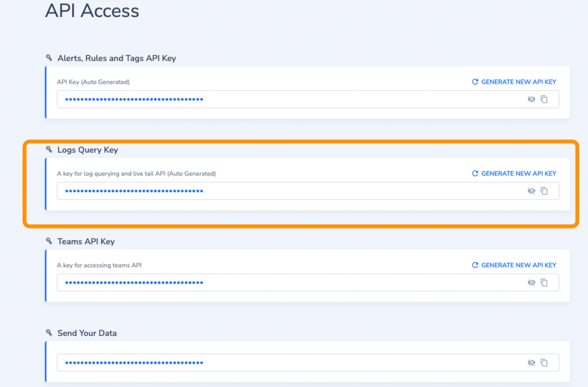This screenshot has width=588, height=387.
Task: Copy the Send Your Data token
Action: tap(544, 362)
